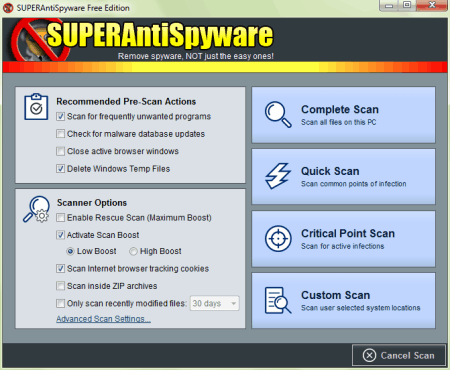
Task: Select the Low Boost radio button
Action: (x=70, y=251)
